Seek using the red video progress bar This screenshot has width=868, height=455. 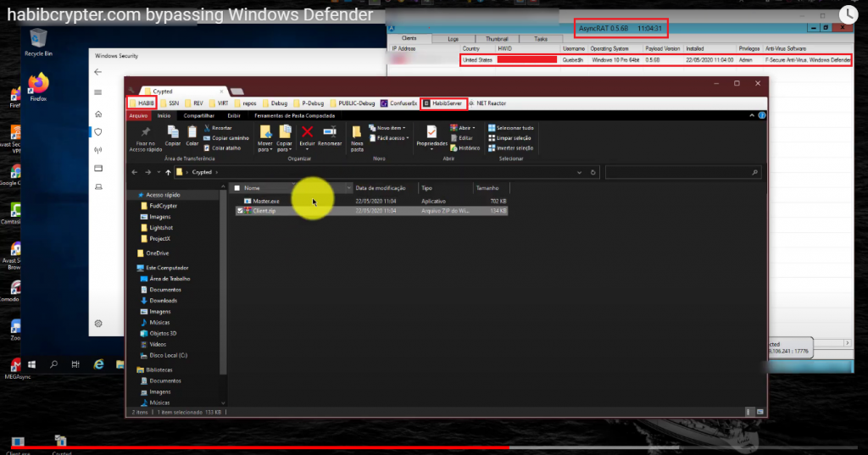coord(260,447)
